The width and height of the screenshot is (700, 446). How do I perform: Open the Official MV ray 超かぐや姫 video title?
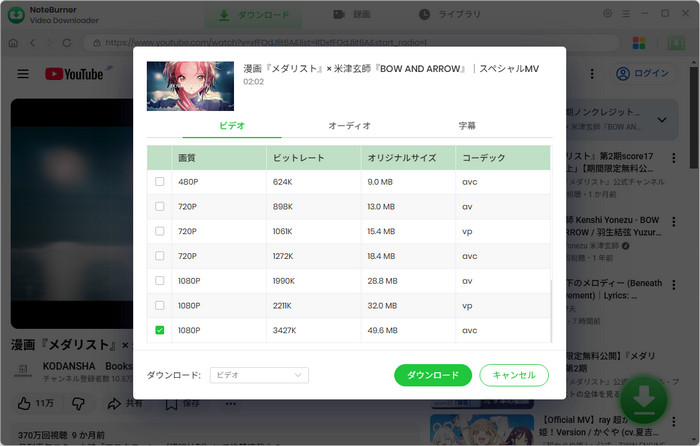(x=600, y=426)
